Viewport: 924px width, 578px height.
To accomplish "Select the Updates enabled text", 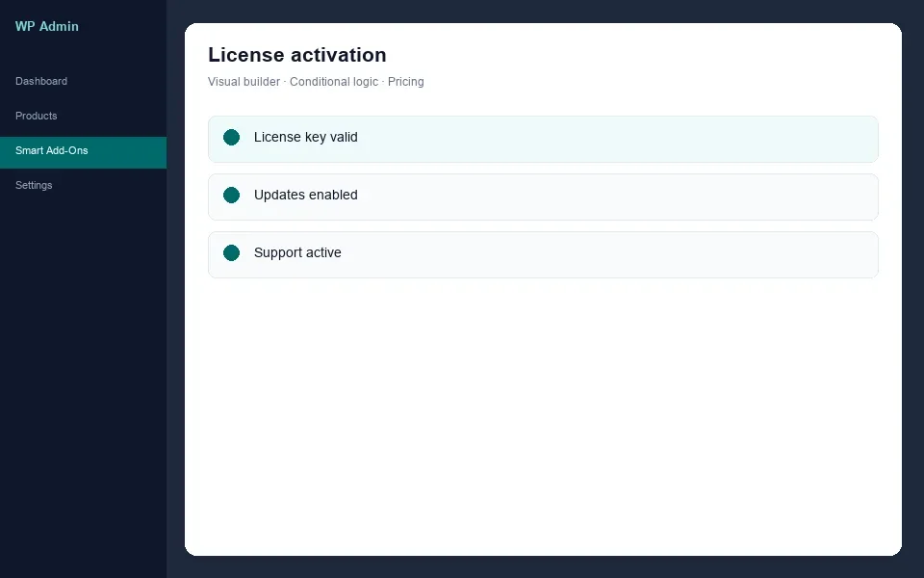I will point(306,196).
